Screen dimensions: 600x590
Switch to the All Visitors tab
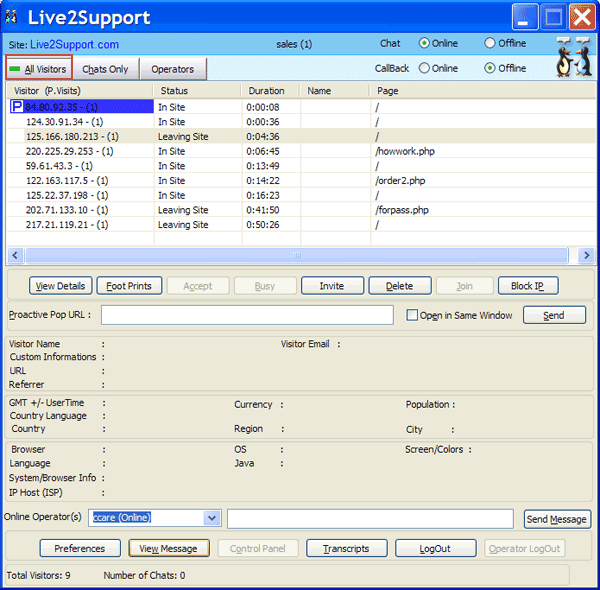click(39, 68)
